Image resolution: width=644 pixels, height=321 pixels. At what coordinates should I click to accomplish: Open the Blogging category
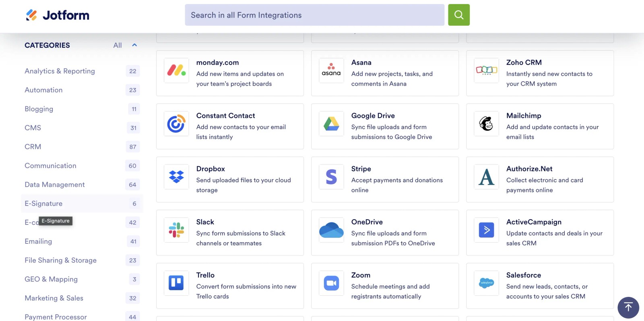coord(82,109)
